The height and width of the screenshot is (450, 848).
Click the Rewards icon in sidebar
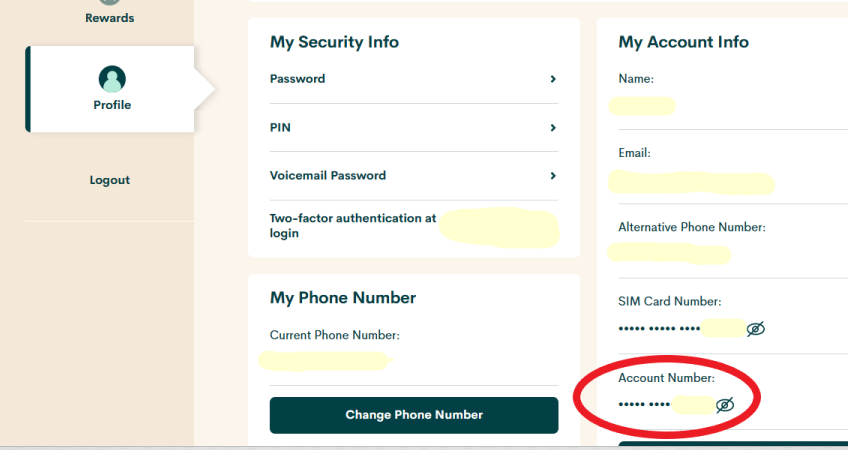point(110,3)
